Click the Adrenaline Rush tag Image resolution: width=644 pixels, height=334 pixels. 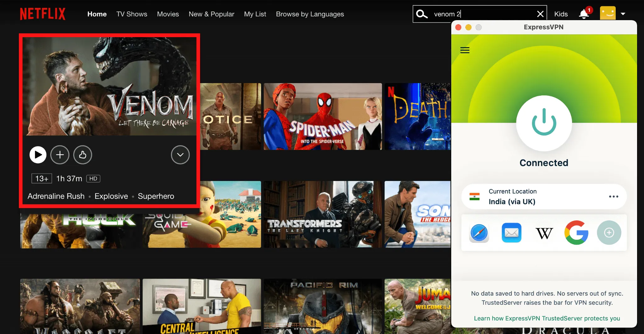point(56,196)
